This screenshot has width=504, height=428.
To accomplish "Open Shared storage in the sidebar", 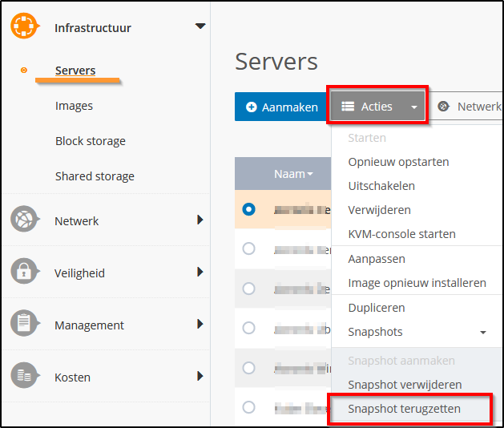I will pos(95,176).
